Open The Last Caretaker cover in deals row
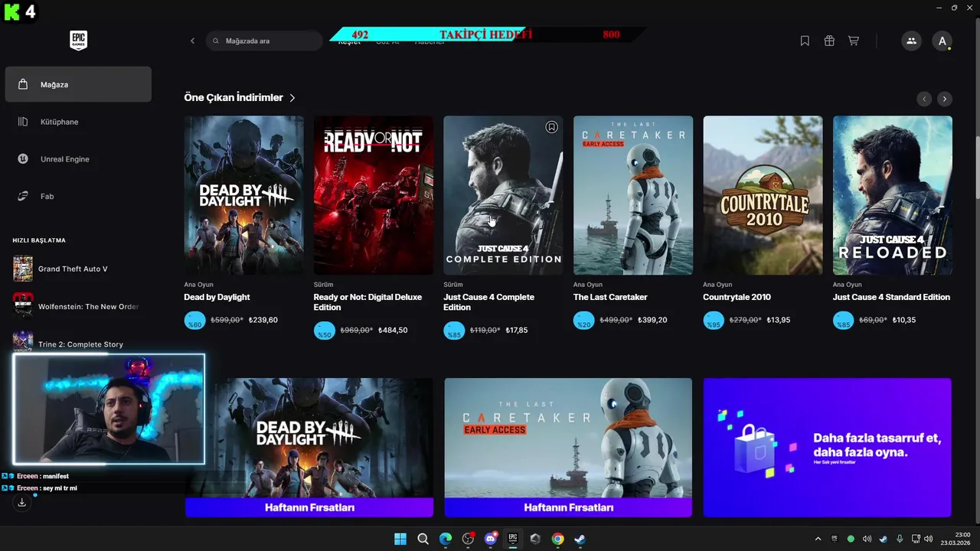The height and width of the screenshot is (551, 980). 633,195
